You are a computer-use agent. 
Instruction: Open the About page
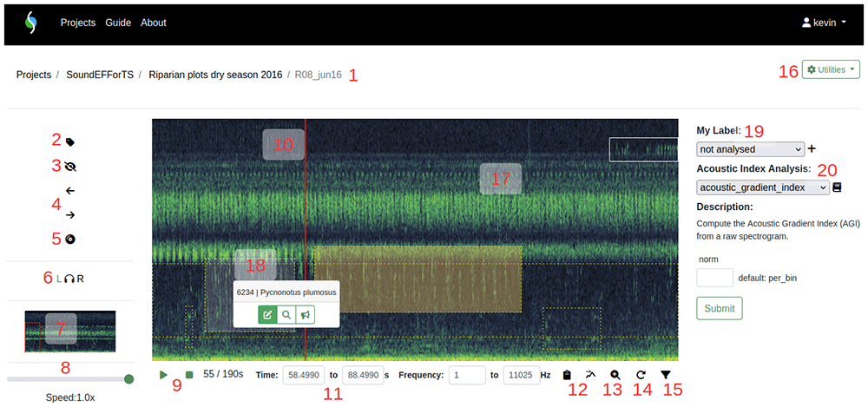point(154,23)
